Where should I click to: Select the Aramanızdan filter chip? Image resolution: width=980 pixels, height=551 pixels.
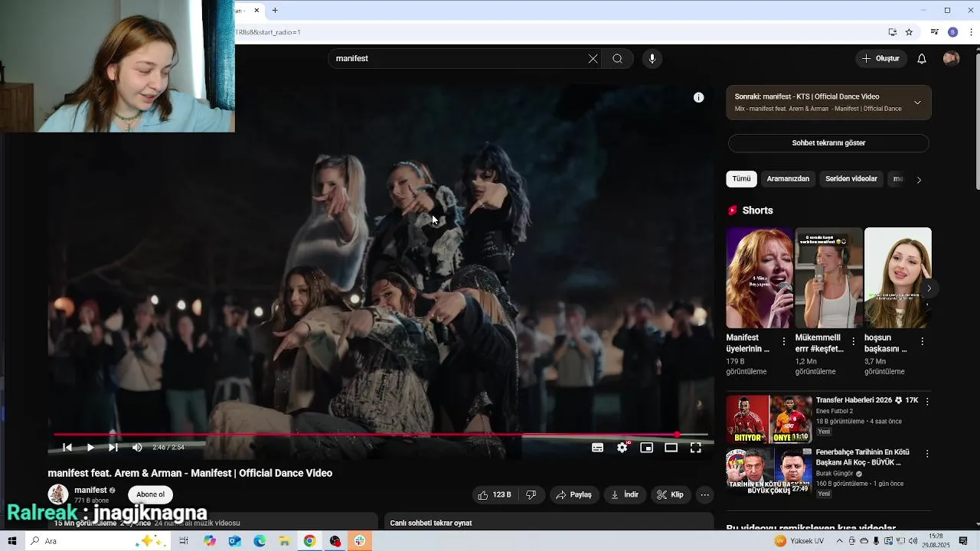[x=788, y=179]
